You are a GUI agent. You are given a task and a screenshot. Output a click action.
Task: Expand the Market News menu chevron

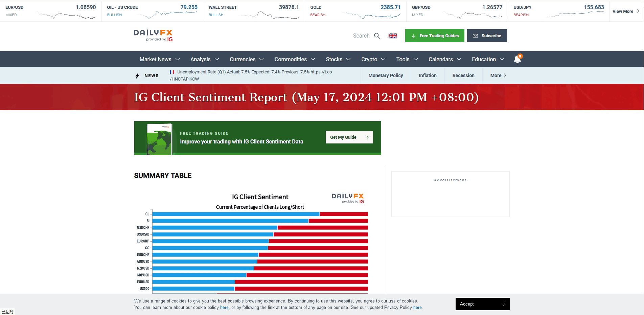pyautogui.click(x=178, y=59)
